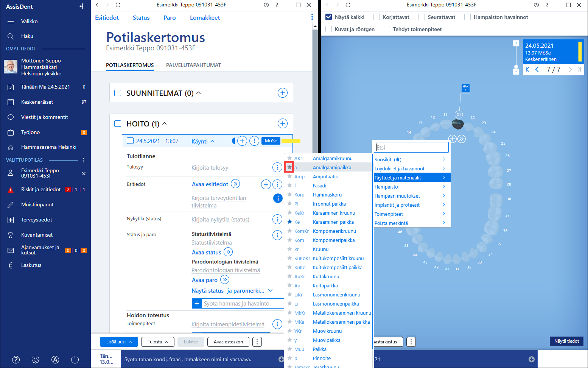Go to previous visit in chart pager

tap(537, 70)
